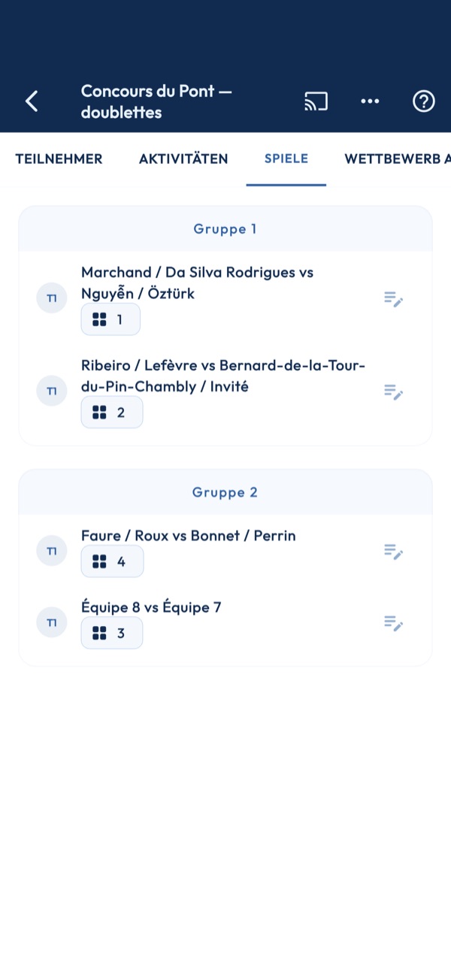Viewport: 451px width, 980px height.
Task: Open the three-dot more options menu
Action: (370, 101)
